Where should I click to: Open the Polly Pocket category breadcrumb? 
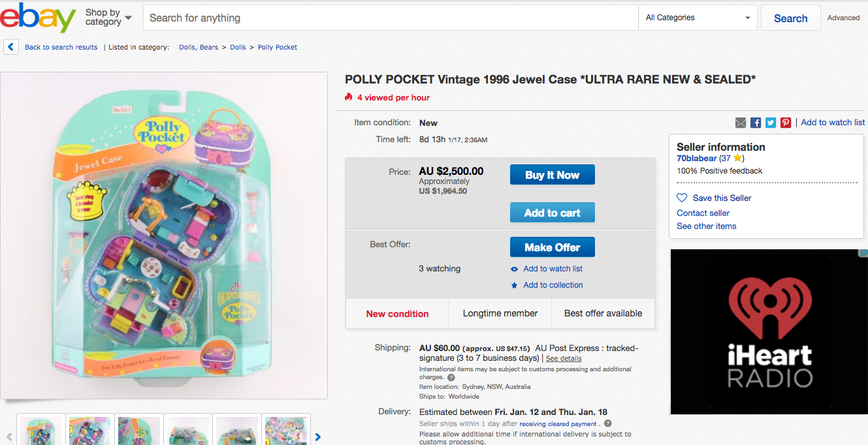point(277,47)
